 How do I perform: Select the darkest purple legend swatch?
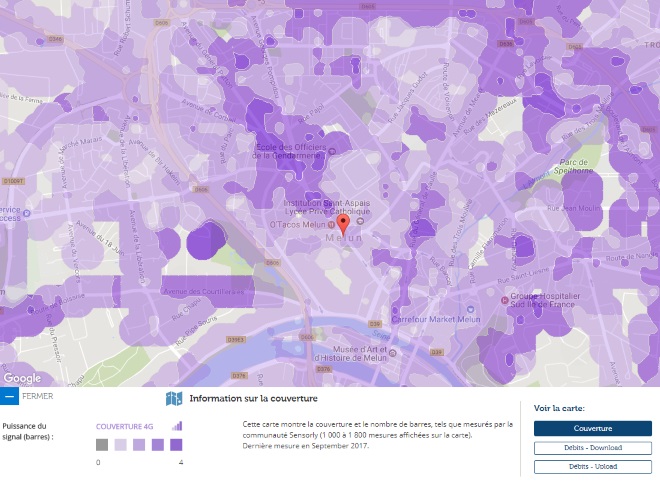pyautogui.click(x=176, y=444)
